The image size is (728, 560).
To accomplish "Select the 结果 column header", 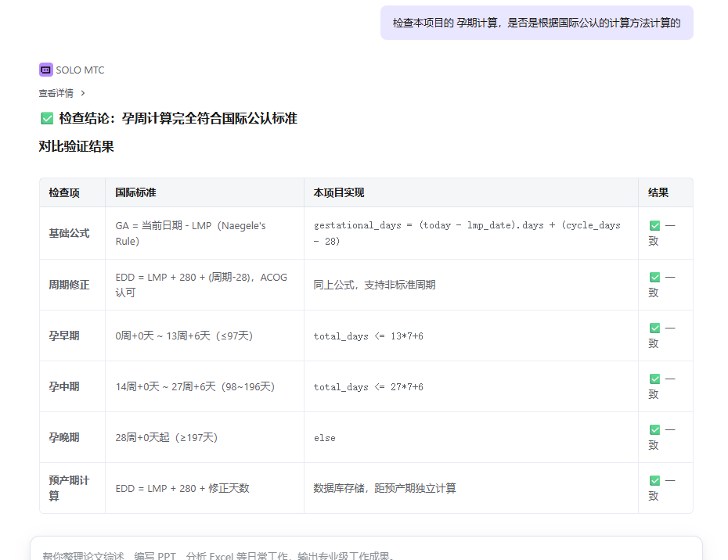I will (x=658, y=192).
